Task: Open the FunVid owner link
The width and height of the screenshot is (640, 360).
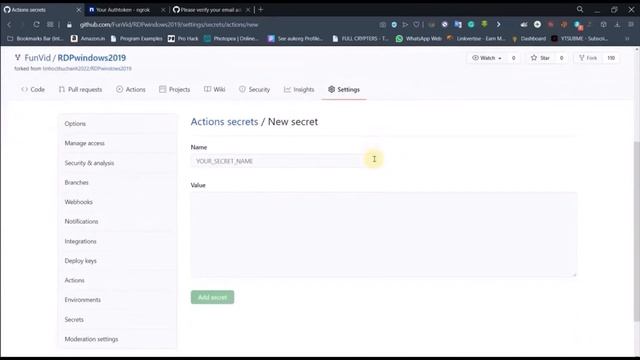Action: 37,58
